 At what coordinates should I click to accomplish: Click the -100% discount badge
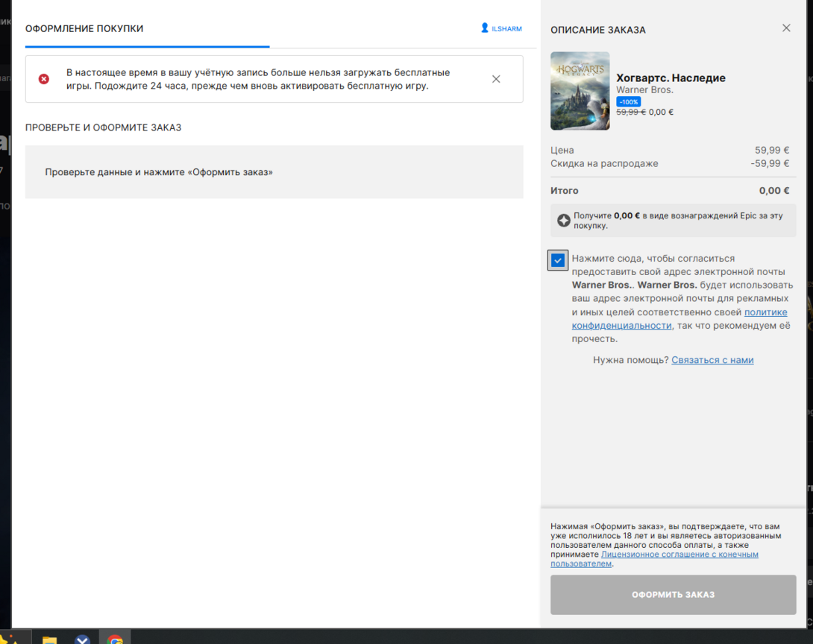point(628,101)
